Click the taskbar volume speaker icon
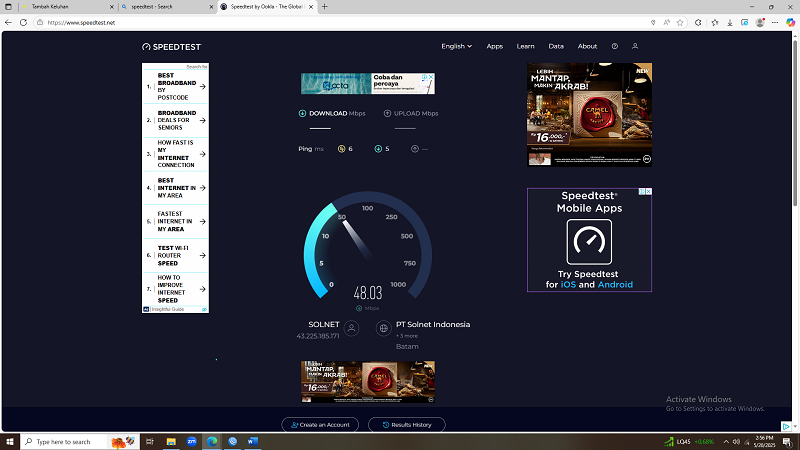The width and height of the screenshot is (800, 450). pos(736,441)
